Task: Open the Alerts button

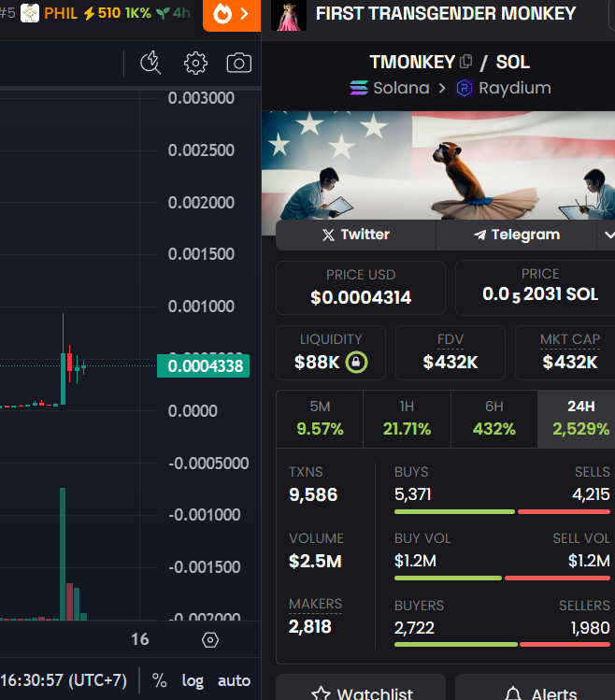Action: 535,690
